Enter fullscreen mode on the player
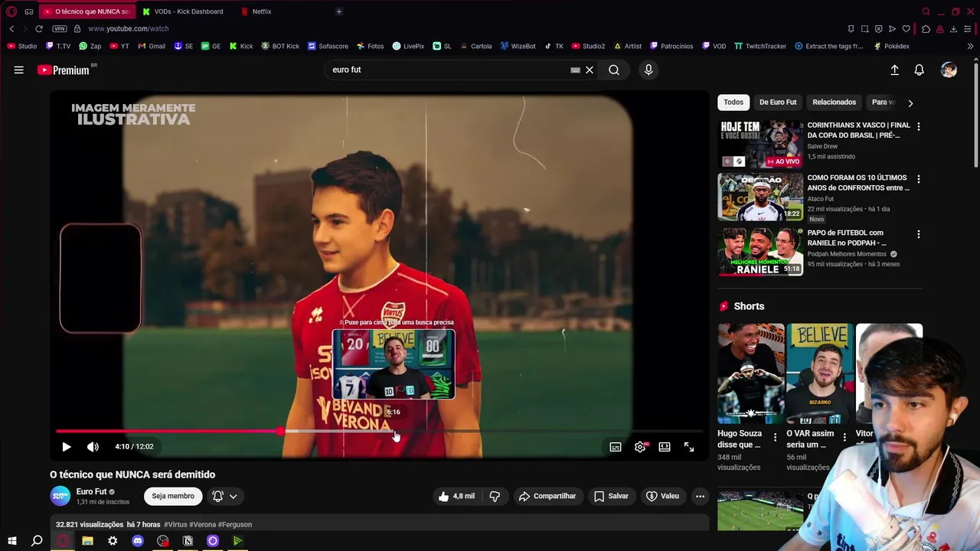The height and width of the screenshot is (551, 980). 689,447
